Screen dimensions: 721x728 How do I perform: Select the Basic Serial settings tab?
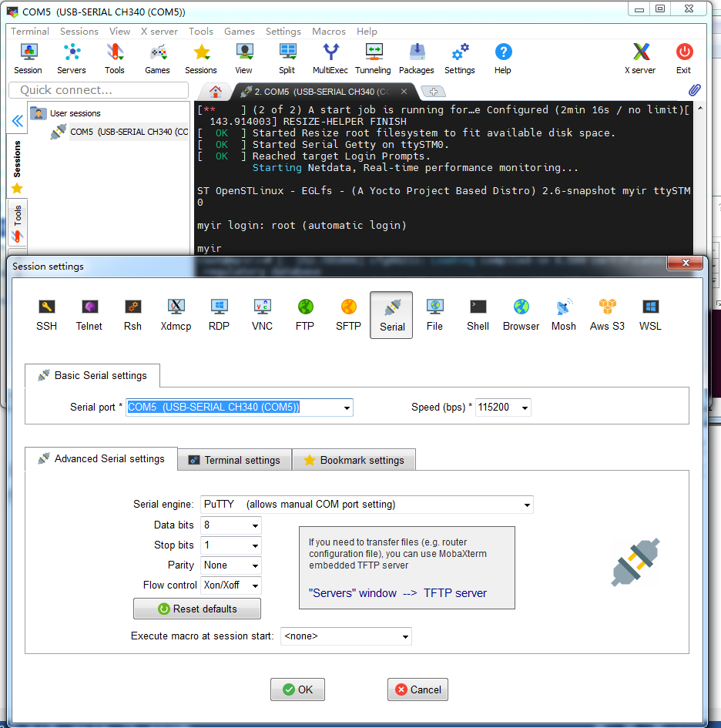pyautogui.click(x=92, y=375)
